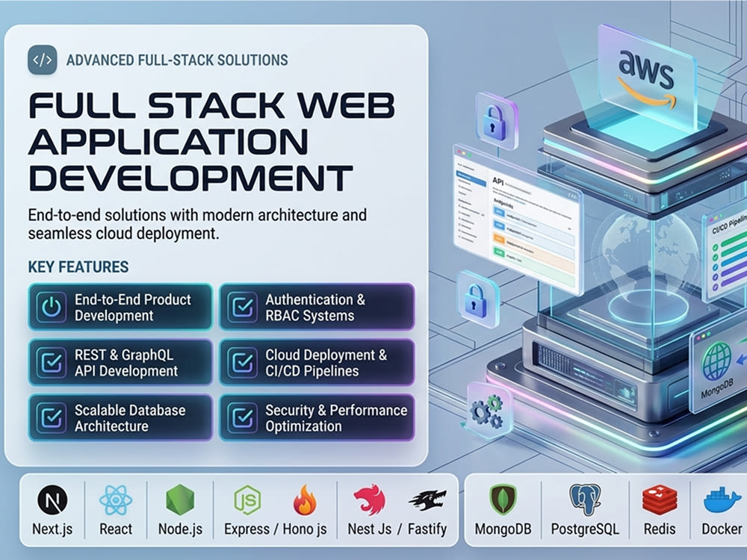
Task: Toggle the Cloud Deployment & CI/CD Pipelines checkbox
Action: click(243, 362)
